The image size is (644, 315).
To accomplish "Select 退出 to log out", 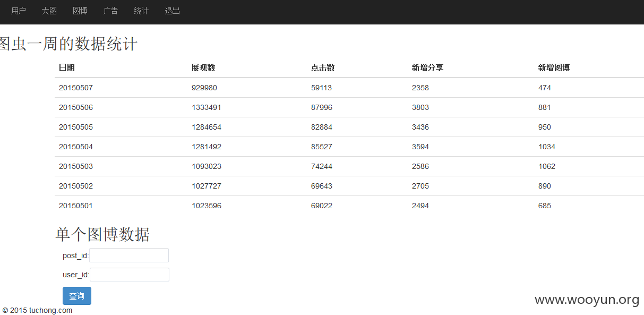I will [172, 11].
